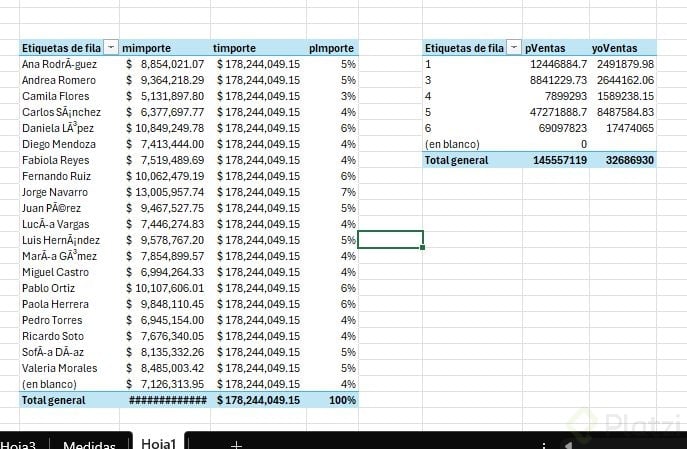
Task: Click the Pedro Torres row label
Action: click(52, 320)
